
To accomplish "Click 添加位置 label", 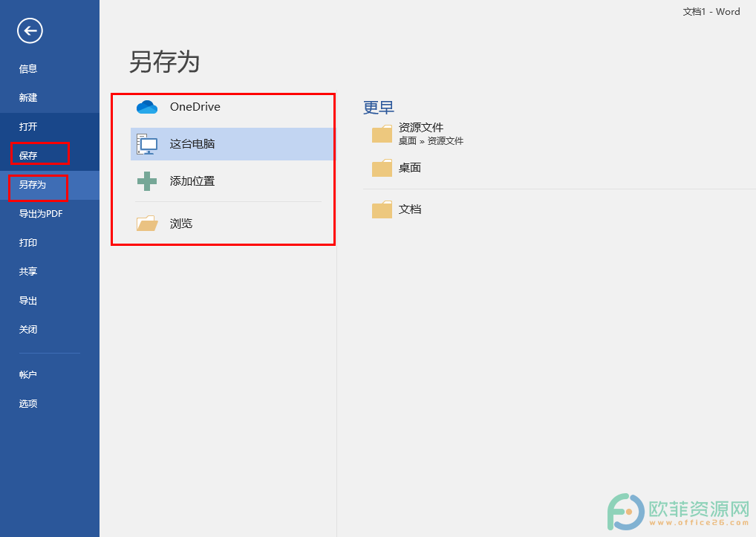I will pyautogui.click(x=192, y=181).
